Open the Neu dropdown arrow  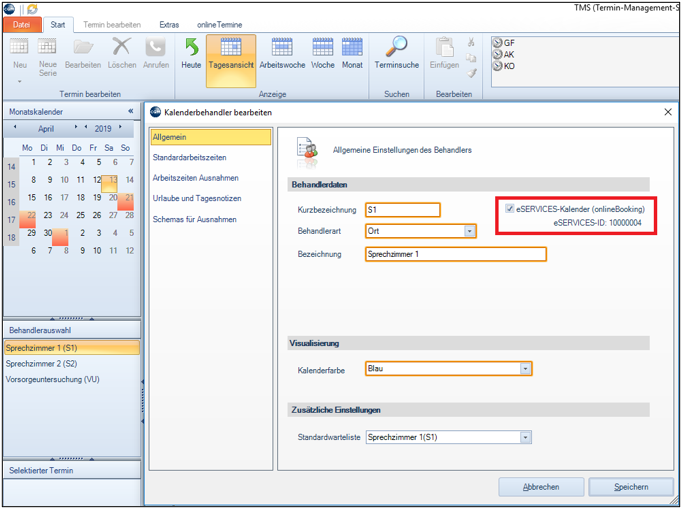20,81
